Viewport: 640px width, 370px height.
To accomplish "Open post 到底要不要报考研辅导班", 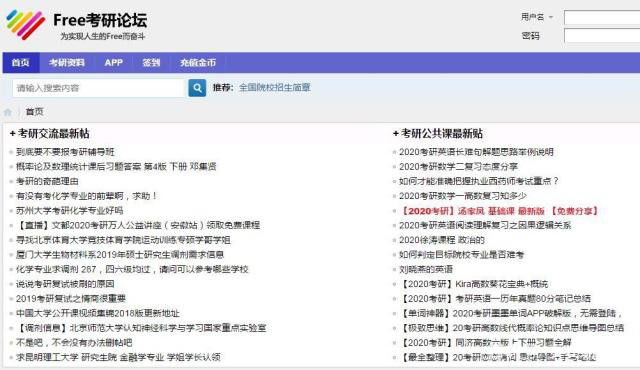I will 65,152.
